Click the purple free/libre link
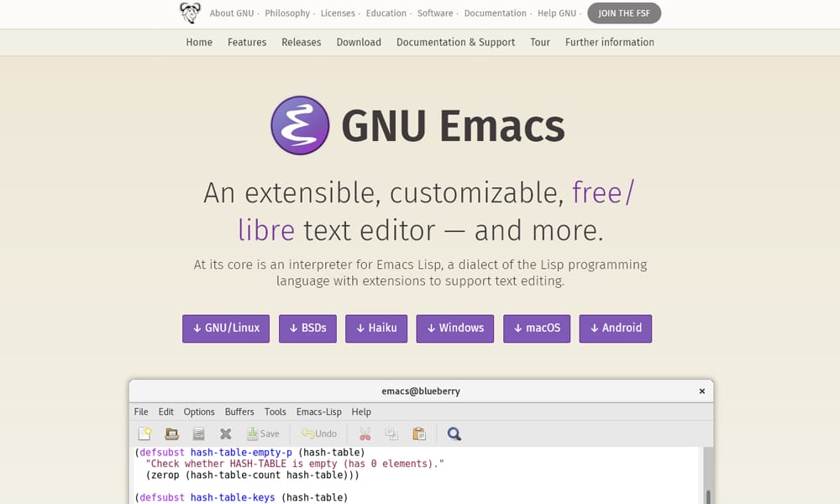This screenshot has height=504, width=840. pyautogui.click(x=602, y=193)
